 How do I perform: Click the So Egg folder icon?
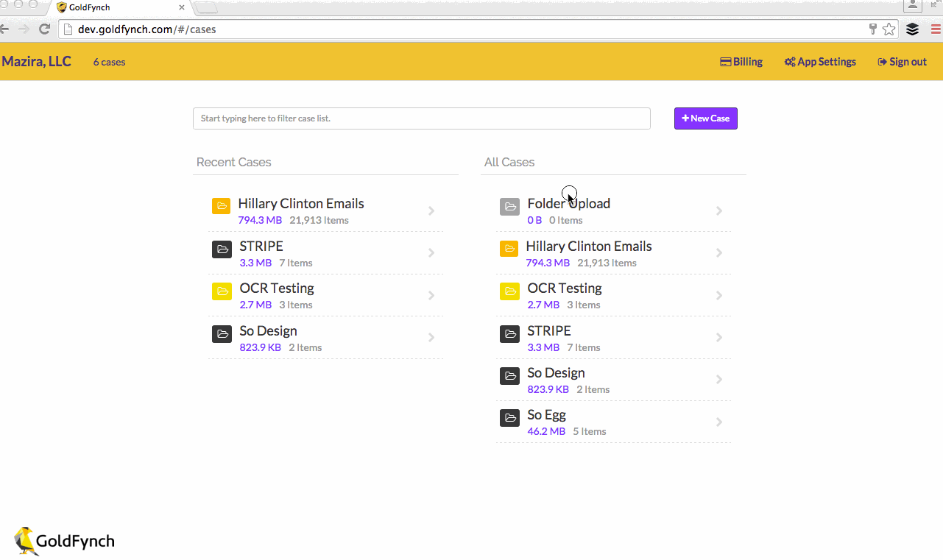point(509,418)
